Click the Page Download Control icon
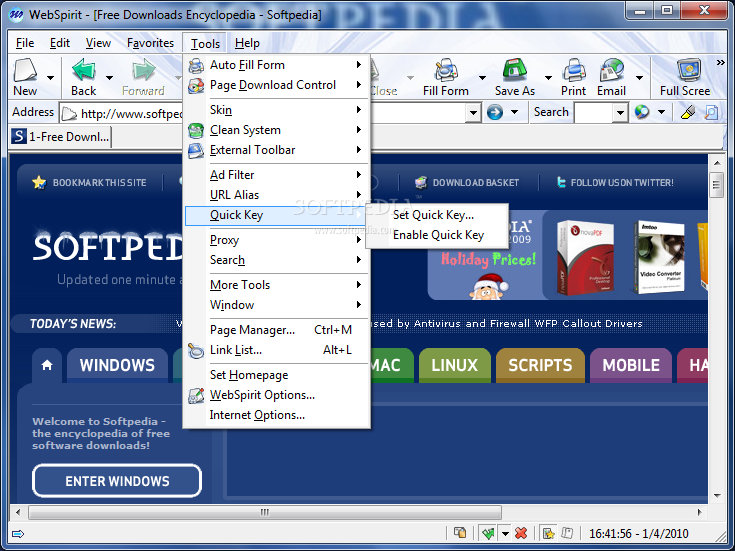735x551 pixels. pyautogui.click(x=196, y=85)
